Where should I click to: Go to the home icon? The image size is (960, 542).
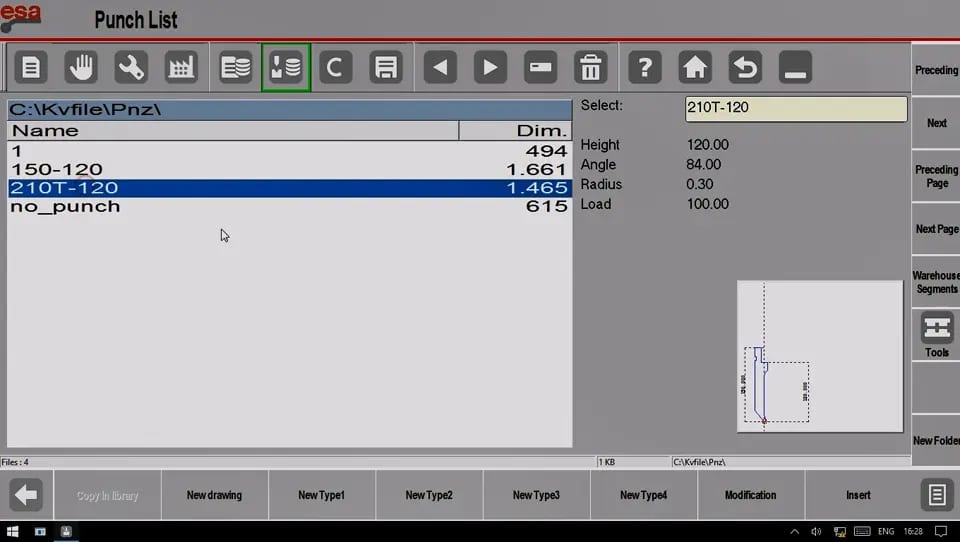click(x=695, y=67)
